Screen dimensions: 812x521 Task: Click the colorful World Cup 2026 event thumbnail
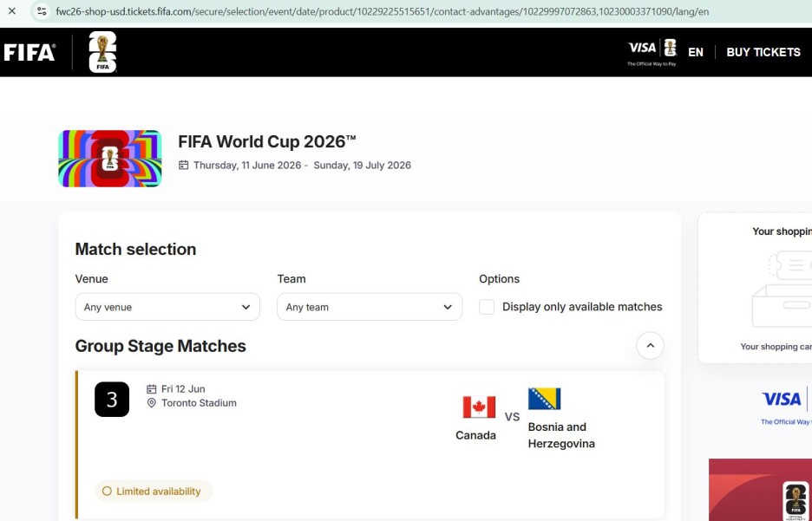[110, 159]
